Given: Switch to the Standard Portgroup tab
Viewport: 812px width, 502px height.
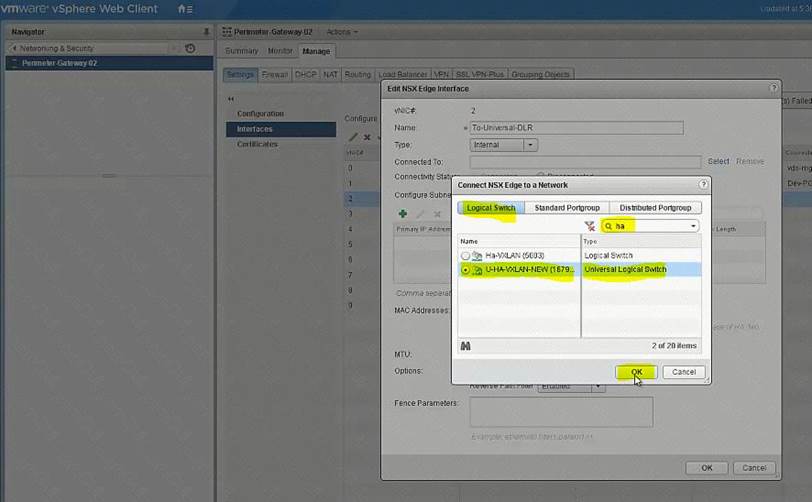Looking at the screenshot, I should click(565, 207).
